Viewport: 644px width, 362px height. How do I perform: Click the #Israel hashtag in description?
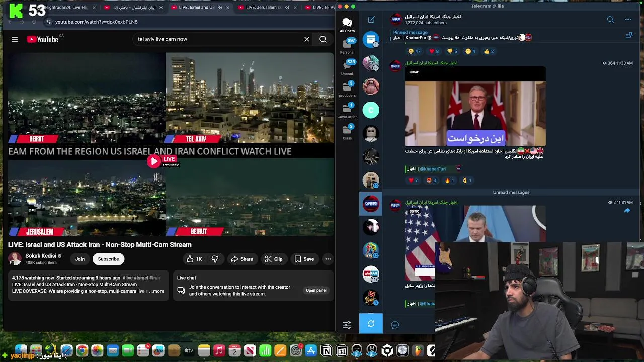(x=141, y=278)
